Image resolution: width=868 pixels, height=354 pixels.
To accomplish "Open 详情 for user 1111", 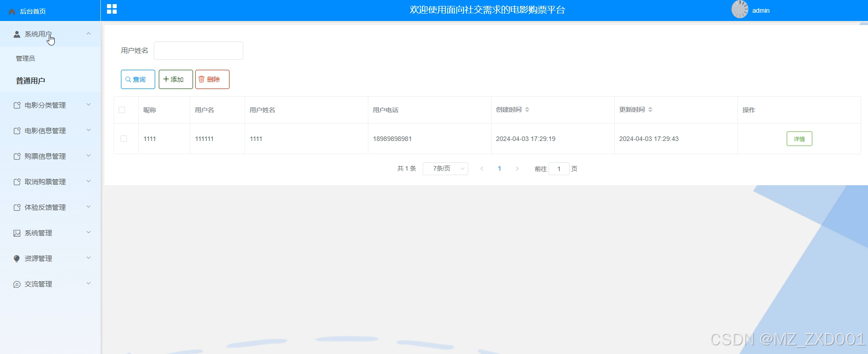I will [800, 139].
